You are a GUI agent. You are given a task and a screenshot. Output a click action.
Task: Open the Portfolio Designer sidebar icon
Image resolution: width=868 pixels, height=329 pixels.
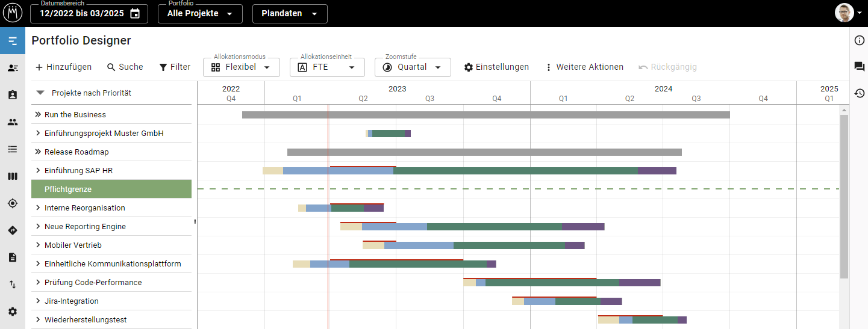click(13, 41)
